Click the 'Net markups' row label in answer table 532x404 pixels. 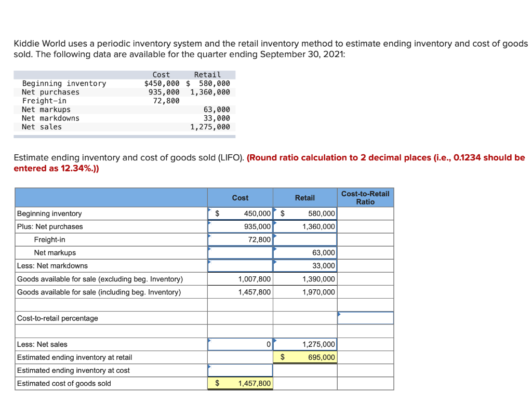[55, 253]
